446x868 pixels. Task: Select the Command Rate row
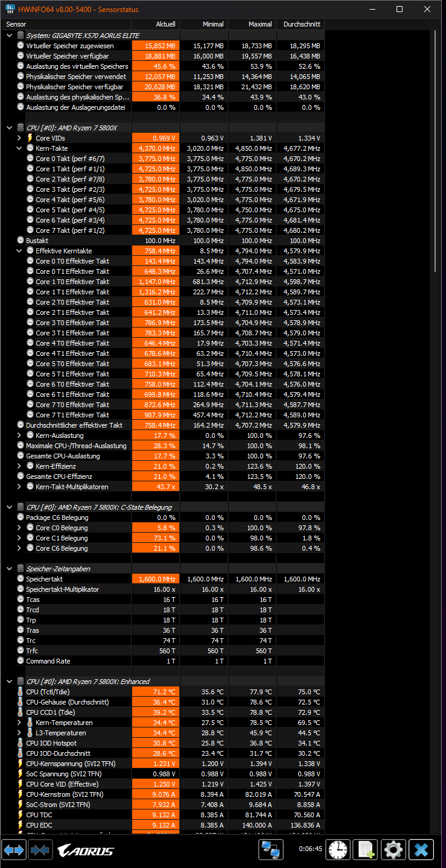click(163, 661)
